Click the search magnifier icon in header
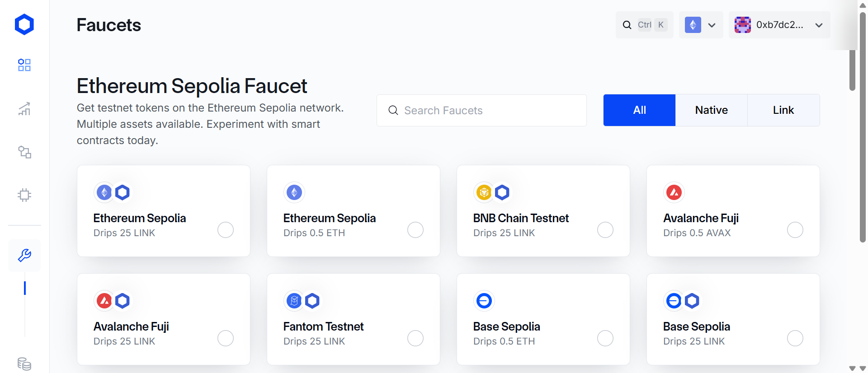The image size is (868, 373). point(627,25)
